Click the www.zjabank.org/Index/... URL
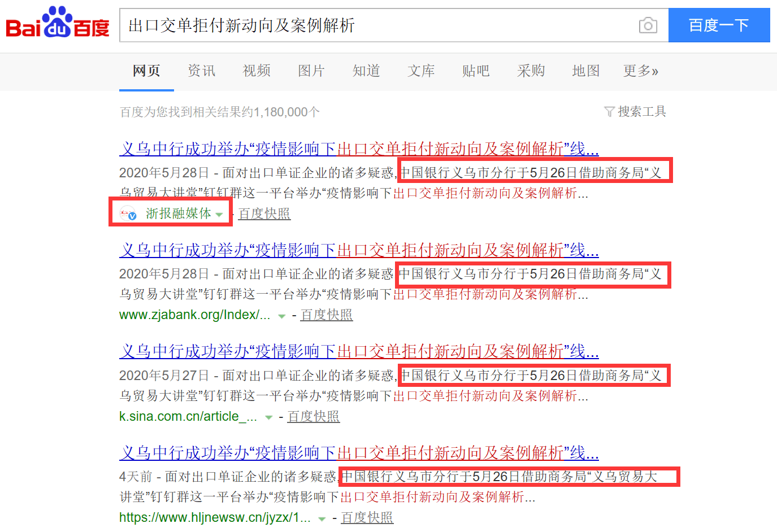 [195, 315]
